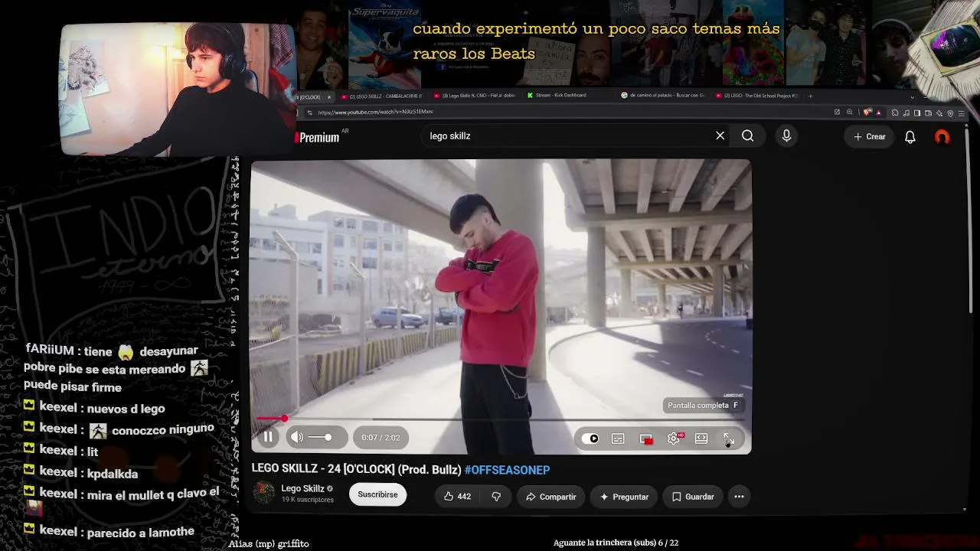Click the magnifier search icon

click(x=747, y=135)
